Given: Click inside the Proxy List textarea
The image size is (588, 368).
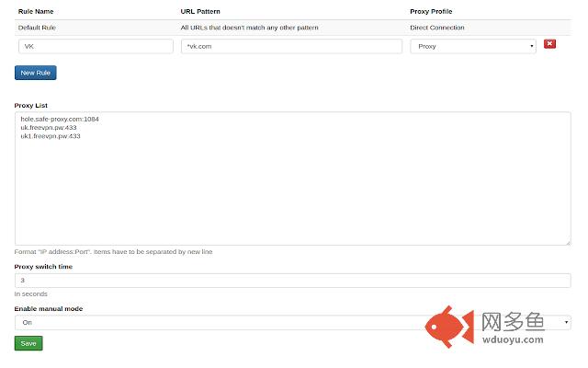Looking at the screenshot, I should click(x=292, y=178).
